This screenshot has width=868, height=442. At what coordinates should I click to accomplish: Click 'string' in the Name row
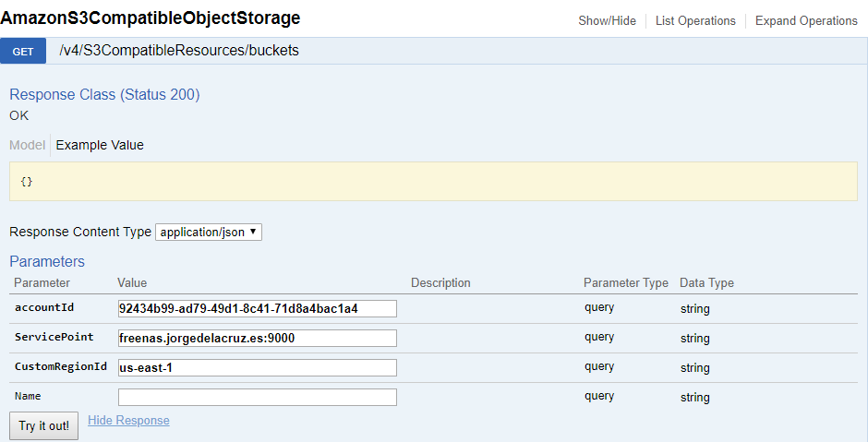click(x=694, y=397)
